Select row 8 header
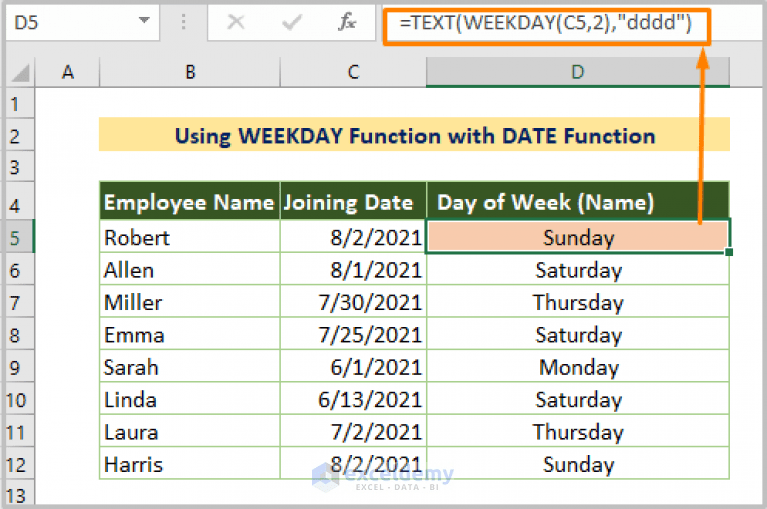Image resolution: width=767 pixels, height=509 pixels. [x=20, y=334]
